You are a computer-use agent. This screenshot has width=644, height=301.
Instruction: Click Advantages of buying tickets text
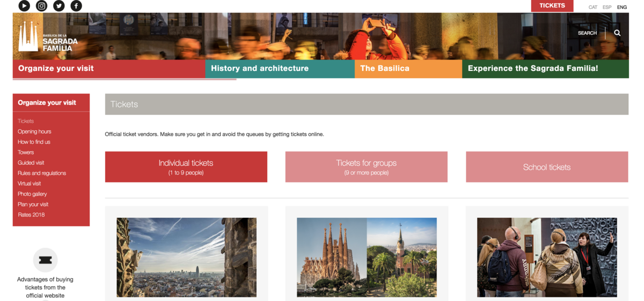click(45, 288)
